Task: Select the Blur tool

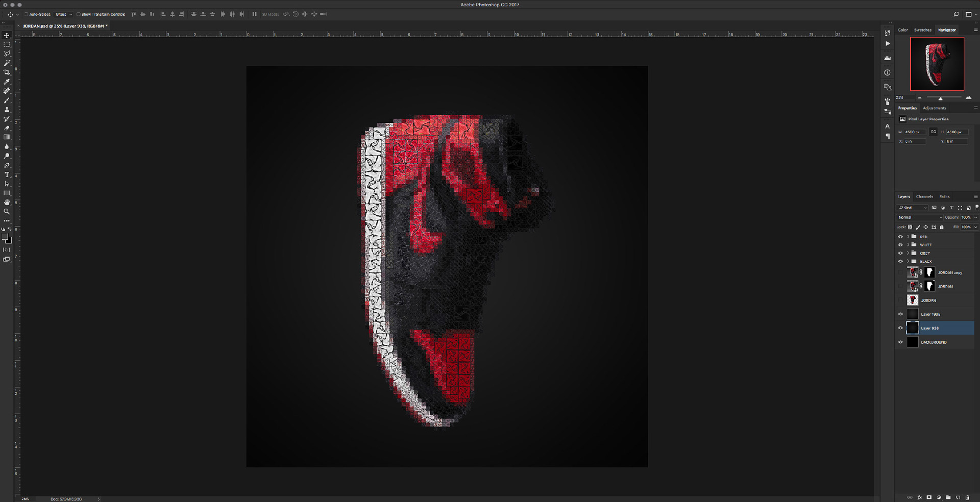Action: click(7, 147)
